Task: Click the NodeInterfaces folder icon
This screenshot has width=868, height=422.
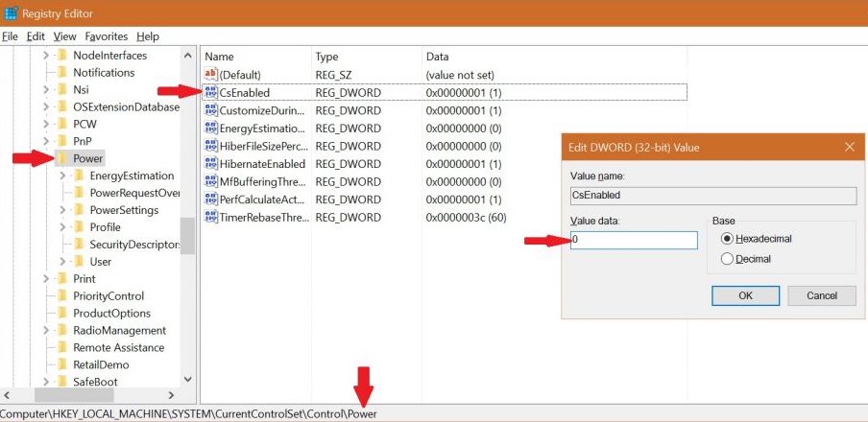Action: click(62, 56)
